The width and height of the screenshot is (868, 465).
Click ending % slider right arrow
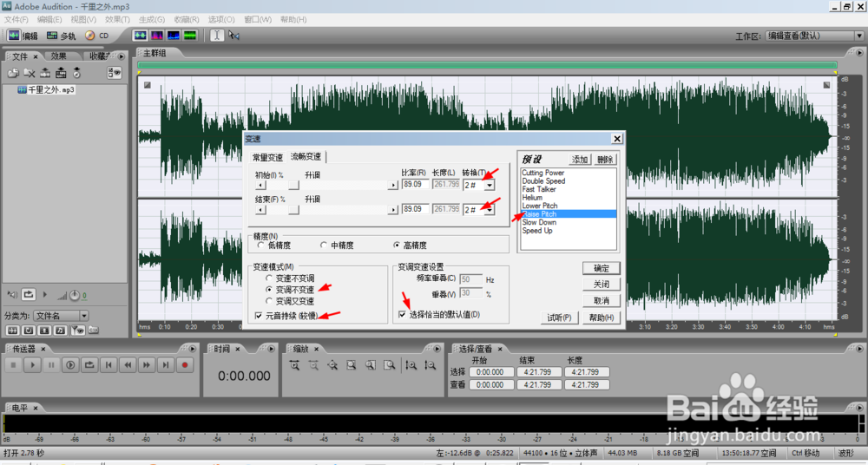click(x=392, y=210)
